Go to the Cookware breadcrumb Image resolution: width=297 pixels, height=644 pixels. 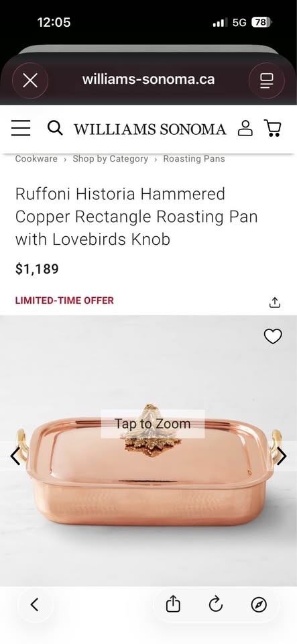pyautogui.click(x=36, y=159)
